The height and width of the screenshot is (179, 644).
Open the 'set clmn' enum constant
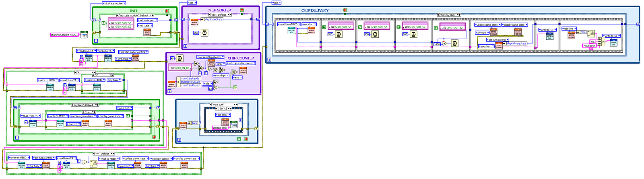(309, 24)
